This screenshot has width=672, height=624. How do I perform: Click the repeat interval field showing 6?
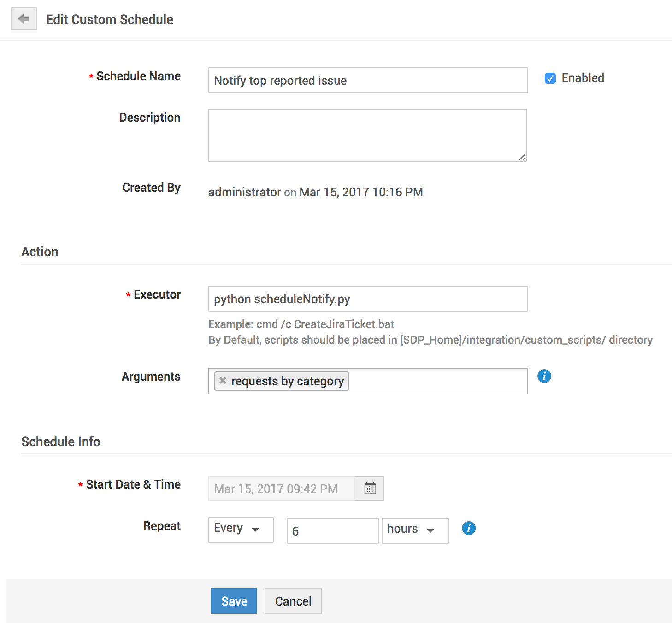click(332, 531)
